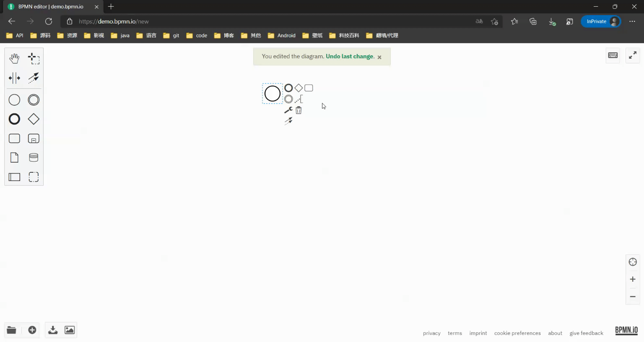Image resolution: width=644 pixels, height=342 pixels.
Task: Delete the selected event with the trash icon
Action: [299, 110]
